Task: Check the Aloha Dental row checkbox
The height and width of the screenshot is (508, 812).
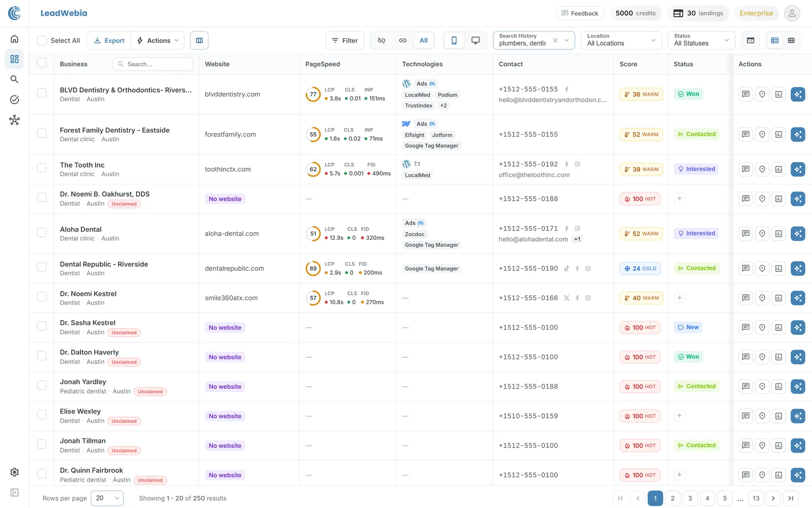Action: [x=42, y=232]
